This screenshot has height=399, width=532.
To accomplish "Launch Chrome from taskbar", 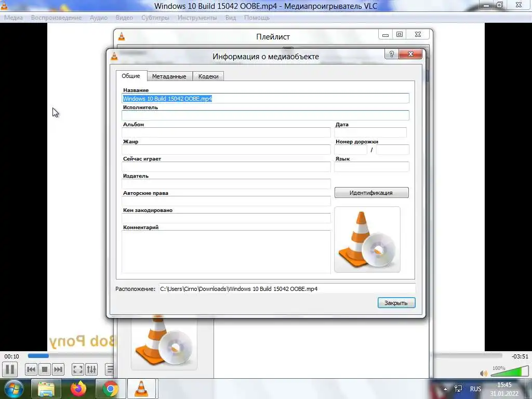I will [x=110, y=389].
